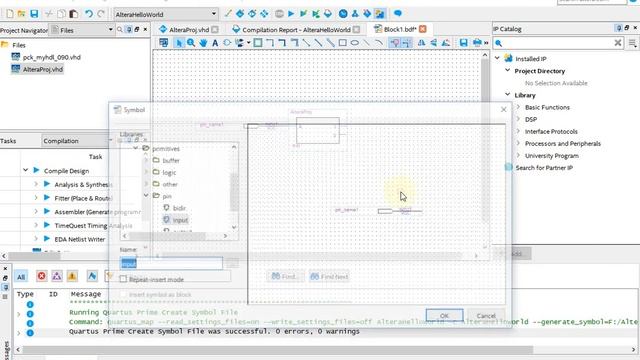This screenshot has height=360, width=640.
Task: Click the IP Catalog search field
Action: pyautogui.click(x=558, y=43)
